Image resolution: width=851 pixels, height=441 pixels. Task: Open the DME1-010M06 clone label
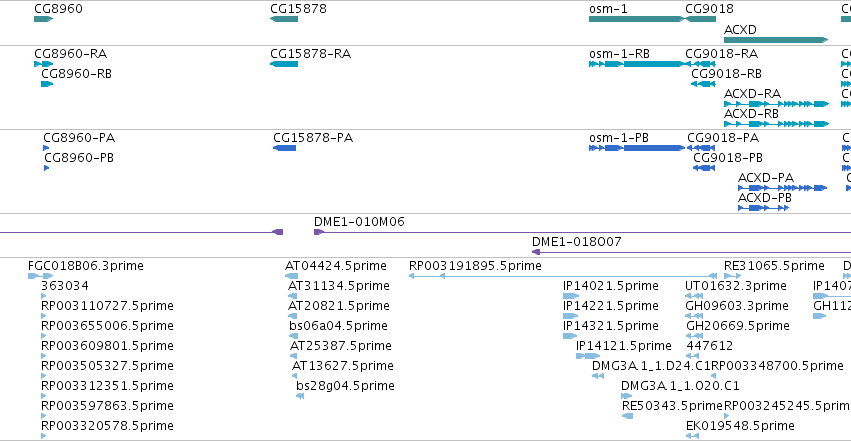[359, 222]
